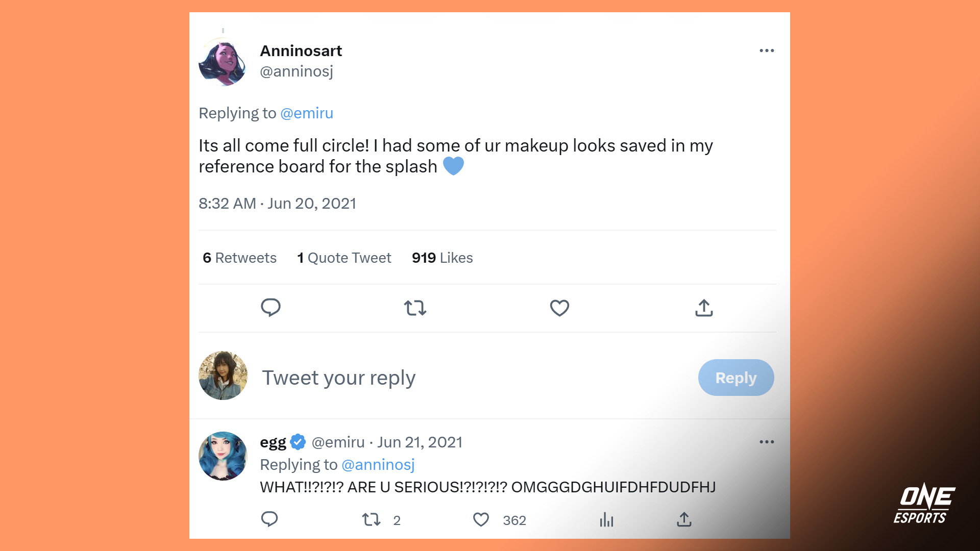The image size is (980, 551).
Task: Click the share icon under the main tweet
Action: coord(704,308)
